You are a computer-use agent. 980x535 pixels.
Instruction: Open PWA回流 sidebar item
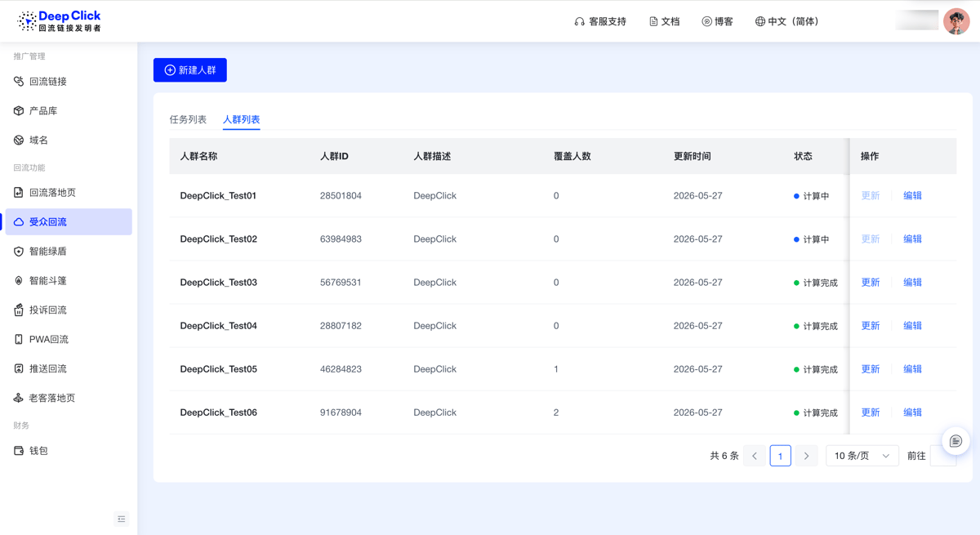(x=69, y=340)
